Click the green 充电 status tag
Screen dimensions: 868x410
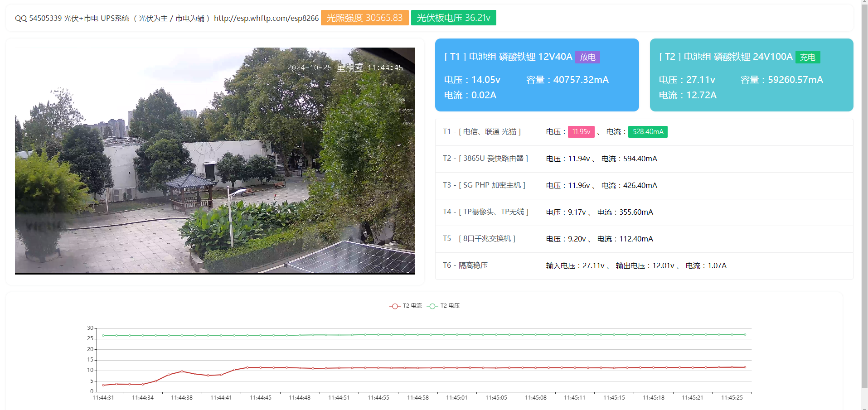pos(807,57)
